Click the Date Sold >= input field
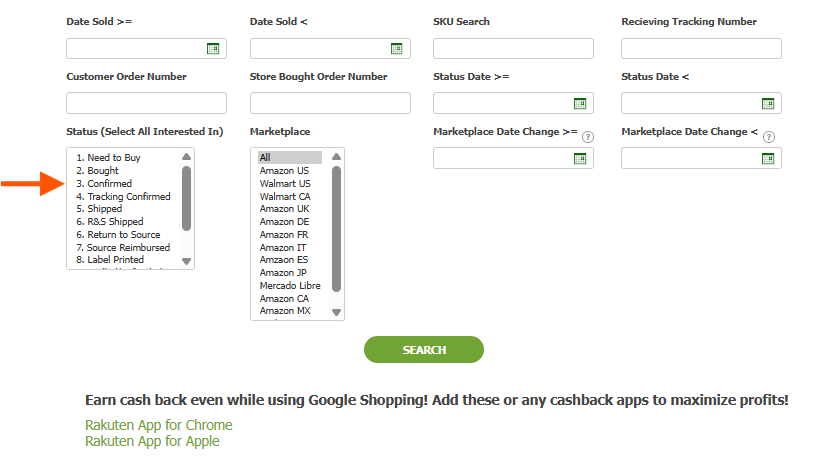823x468 pixels. coord(146,49)
